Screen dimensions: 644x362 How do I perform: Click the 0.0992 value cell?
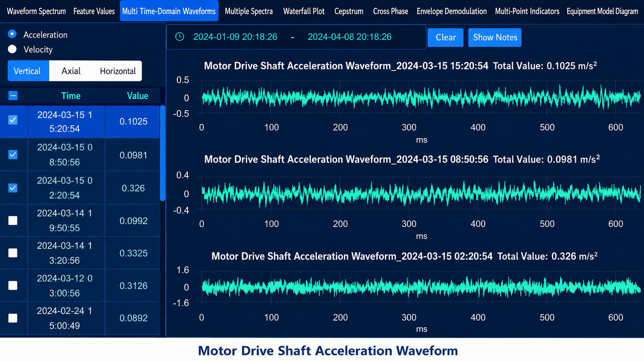pos(132,221)
